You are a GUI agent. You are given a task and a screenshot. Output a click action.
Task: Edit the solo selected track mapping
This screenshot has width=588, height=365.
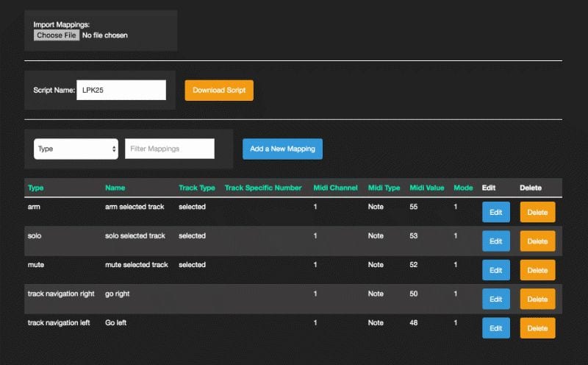click(x=495, y=241)
